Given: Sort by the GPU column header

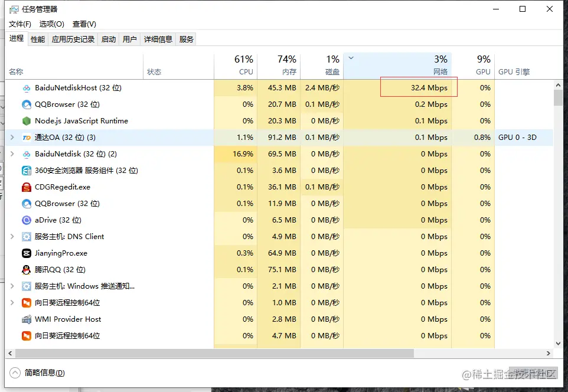Looking at the screenshot, I should point(473,66).
